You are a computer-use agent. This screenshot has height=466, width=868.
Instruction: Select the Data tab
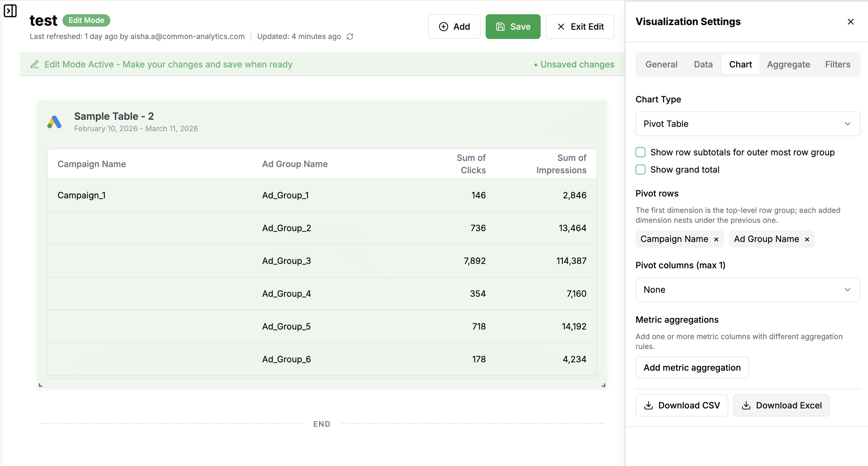click(x=703, y=64)
